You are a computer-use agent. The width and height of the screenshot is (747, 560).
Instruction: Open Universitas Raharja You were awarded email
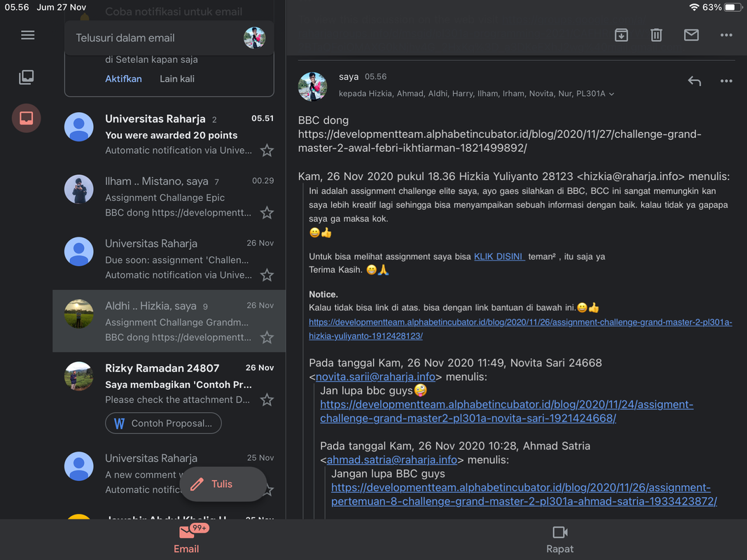169,134
